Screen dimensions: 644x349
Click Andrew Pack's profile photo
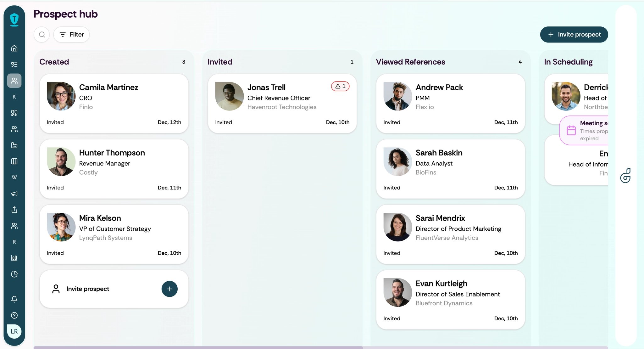pos(397,96)
